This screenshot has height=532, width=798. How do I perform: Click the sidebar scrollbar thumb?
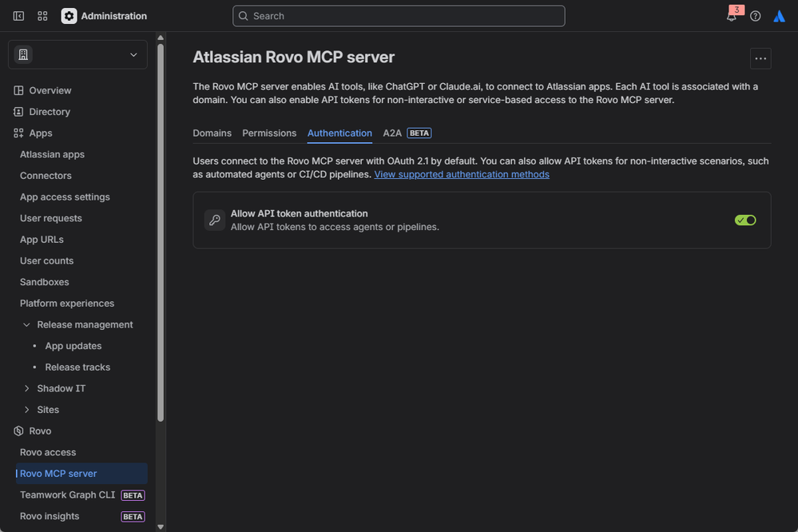pos(161,232)
